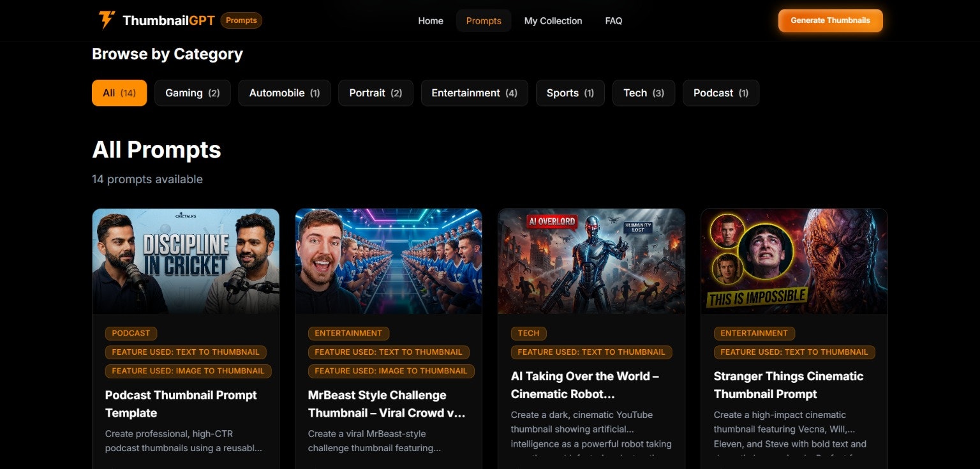The width and height of the screenshot is (980, 469).
Task: Select the Podcast category filter
Action: (x=720, y=93)
